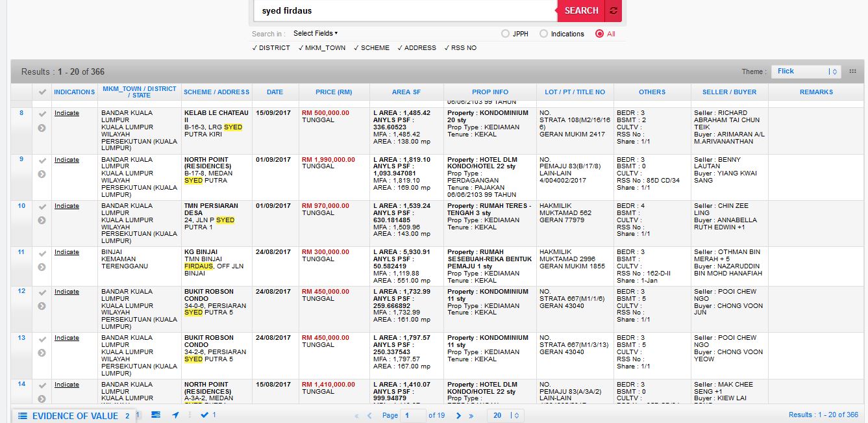This screenshot has height=423, width=868.
Task: Select the JPPH radio button
Action: [505, 34]
